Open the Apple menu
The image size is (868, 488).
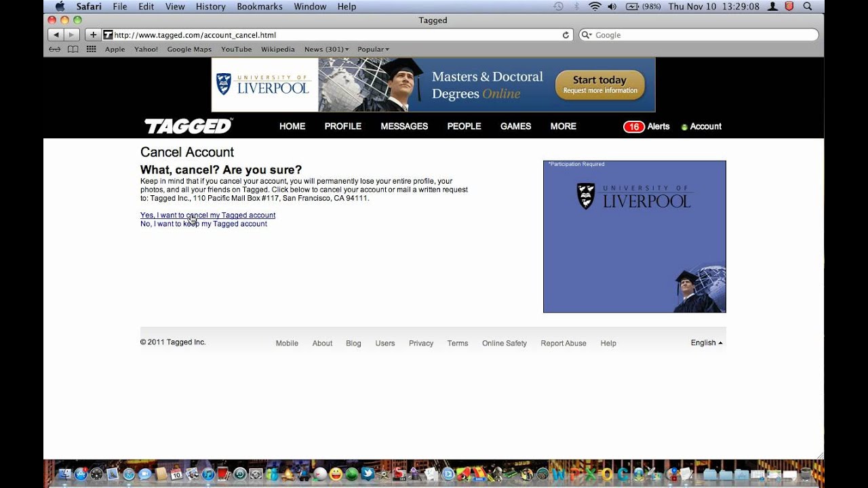pos(60,6)
